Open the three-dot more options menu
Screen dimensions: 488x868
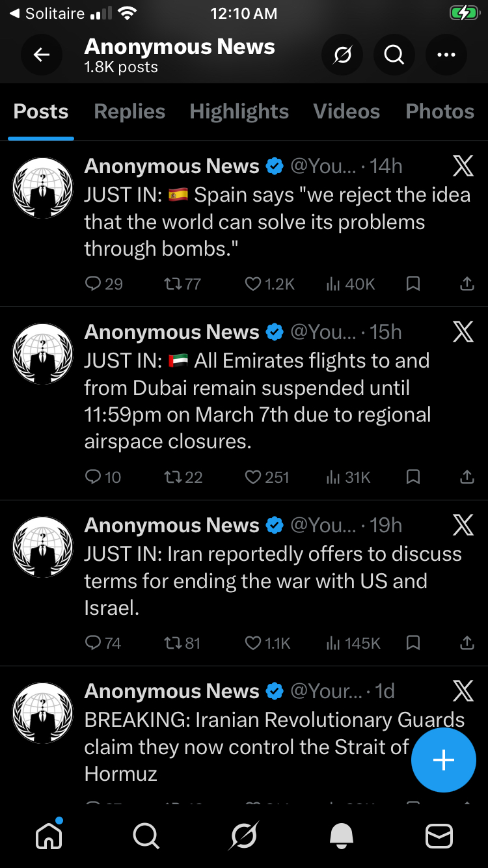coord(446,55)
